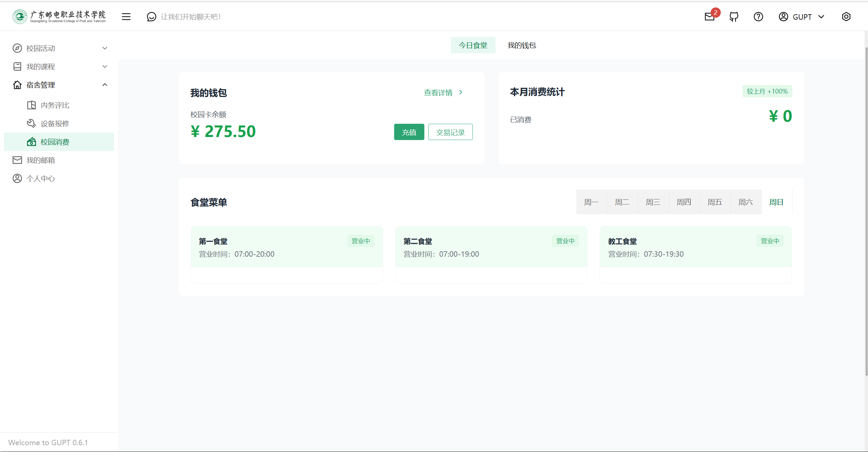Open the GUPT account dropdown
The width and height of the screenshot is (868, 452).
(x=802, y=16)
